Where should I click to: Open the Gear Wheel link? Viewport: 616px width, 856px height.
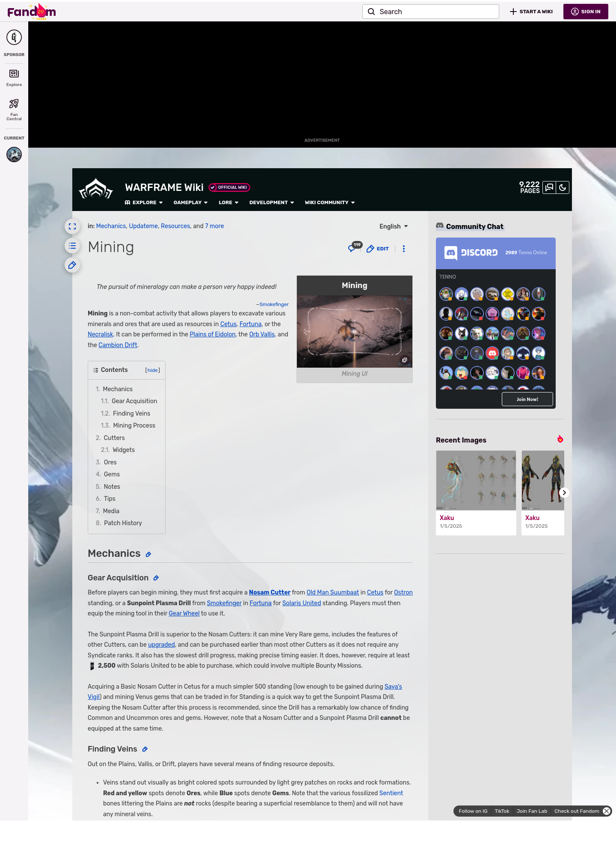[184, 613]
